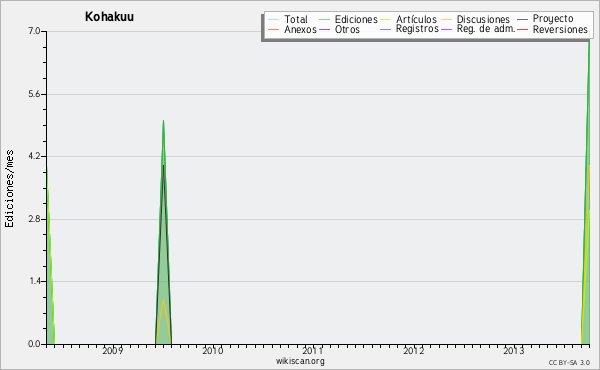Image resolution: width=600 pixels, height=370 pixels.
Task: Click the 5.6 y-axis value
Action: point(34,94)
